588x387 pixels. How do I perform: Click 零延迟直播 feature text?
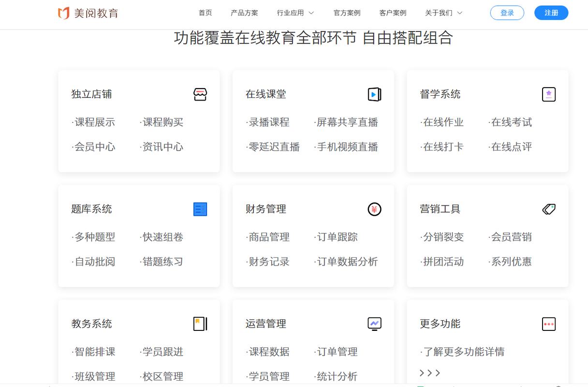click(x=273, y=147)
